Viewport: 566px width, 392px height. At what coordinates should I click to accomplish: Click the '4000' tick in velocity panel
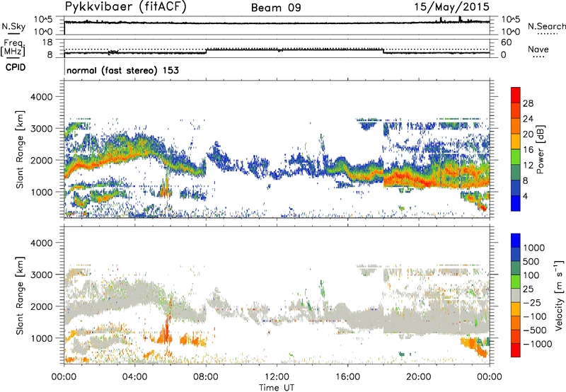42,243
